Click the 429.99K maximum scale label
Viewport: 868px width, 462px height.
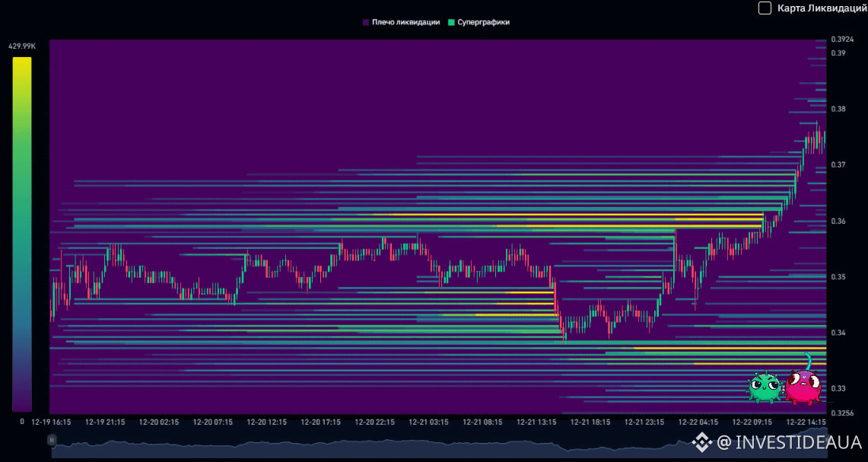click(22, 46)
